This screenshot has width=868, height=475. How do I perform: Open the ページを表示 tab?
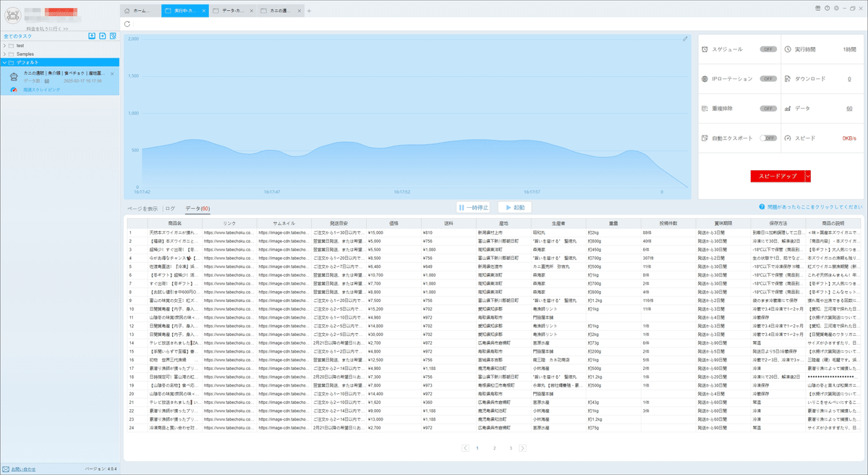[x=142, y=208]
